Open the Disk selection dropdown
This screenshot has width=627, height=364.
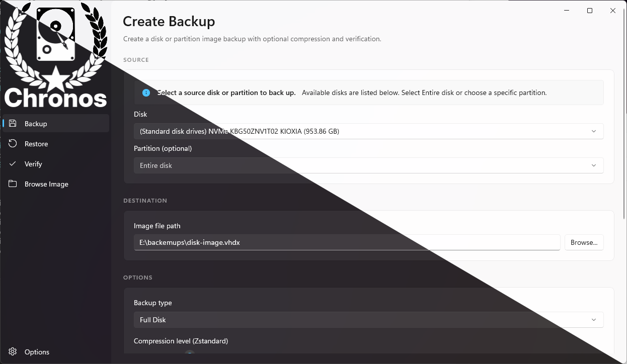(368, 131)
